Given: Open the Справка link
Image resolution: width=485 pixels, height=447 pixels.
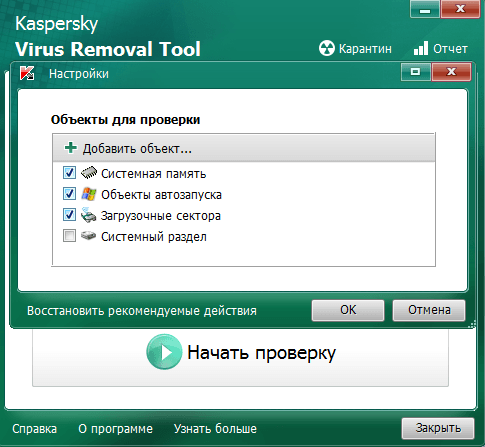Looking at the screenshot, I should [34, 429].
